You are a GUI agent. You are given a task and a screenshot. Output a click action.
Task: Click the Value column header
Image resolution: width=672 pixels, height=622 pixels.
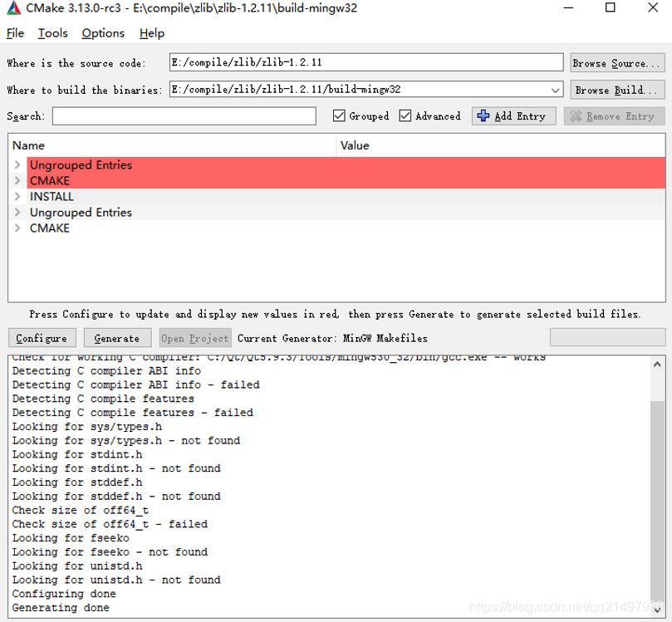click(501, 145)
